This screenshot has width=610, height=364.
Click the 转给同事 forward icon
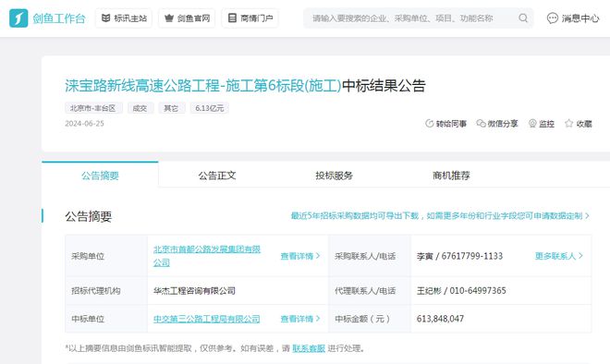pos(430,124)
